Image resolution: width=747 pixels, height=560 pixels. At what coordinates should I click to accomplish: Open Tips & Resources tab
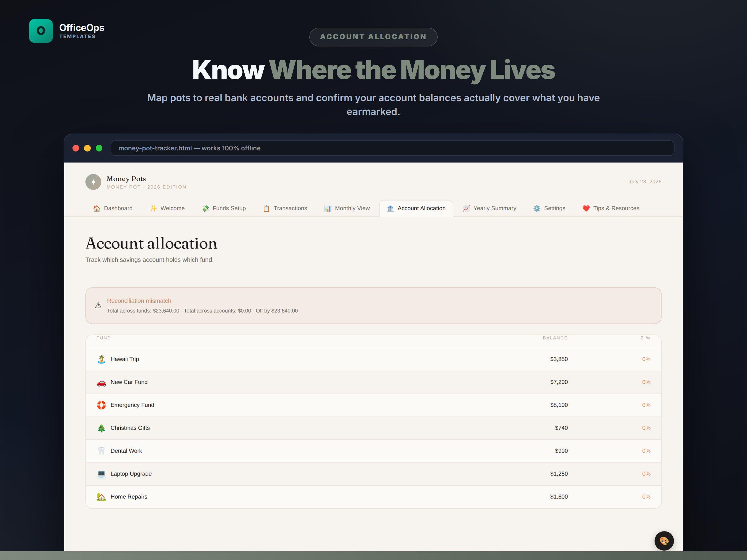pyautogui.click(x=611, y=208)
